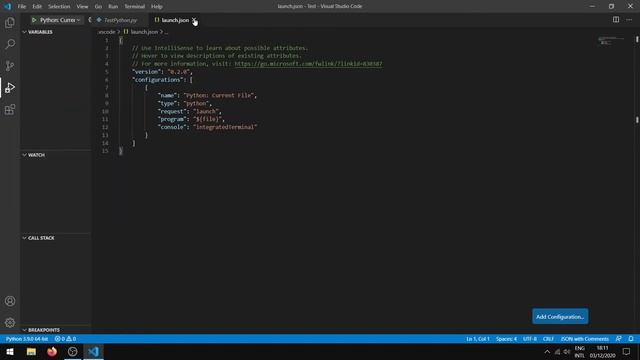Open the File menu
Image resolution: width=640 pixels, height=360 pixels.
coord(22,7)
